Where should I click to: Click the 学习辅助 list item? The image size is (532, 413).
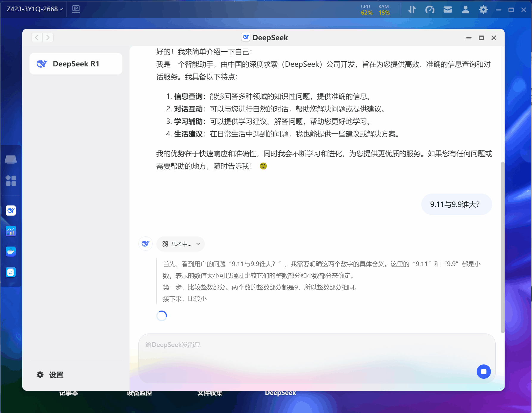tap(269, 121)
